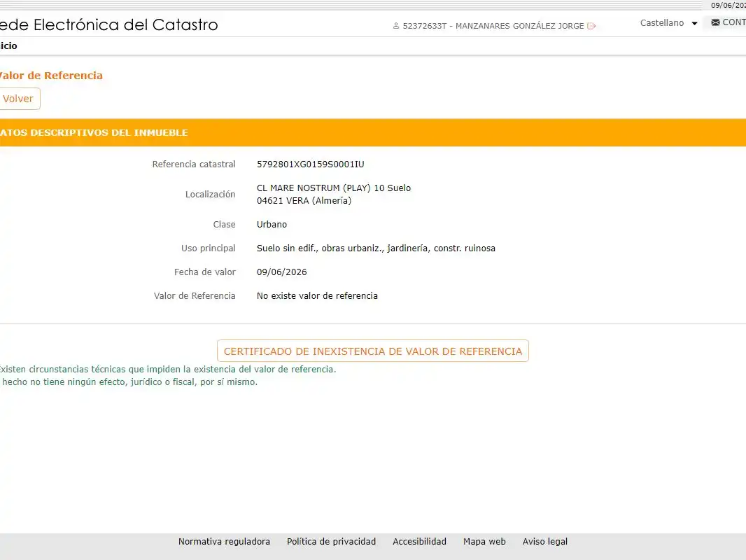This screenshot has width=746, height=560.
Task: Click the Clase value Urbano
Action: click(x=272, y=224)
